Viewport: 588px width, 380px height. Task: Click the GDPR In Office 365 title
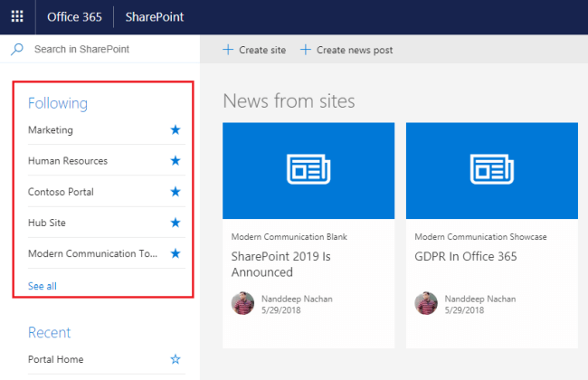[x=466, y=256]
